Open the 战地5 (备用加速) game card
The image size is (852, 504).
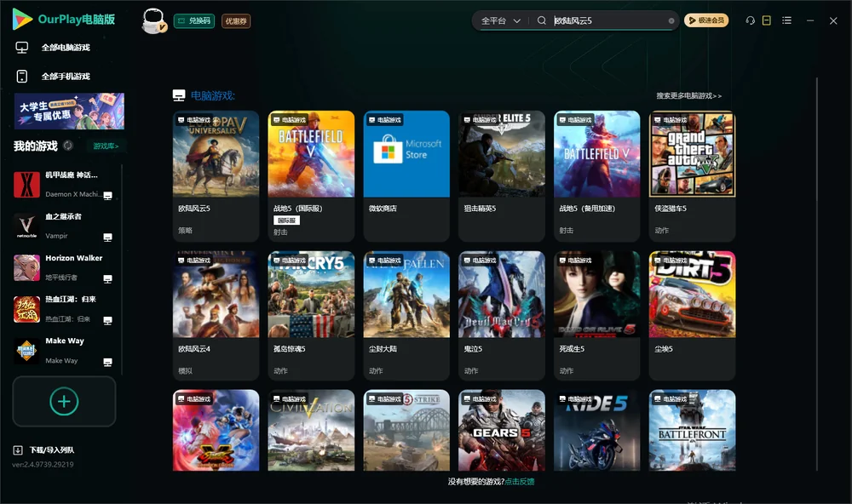click(596, 176)
